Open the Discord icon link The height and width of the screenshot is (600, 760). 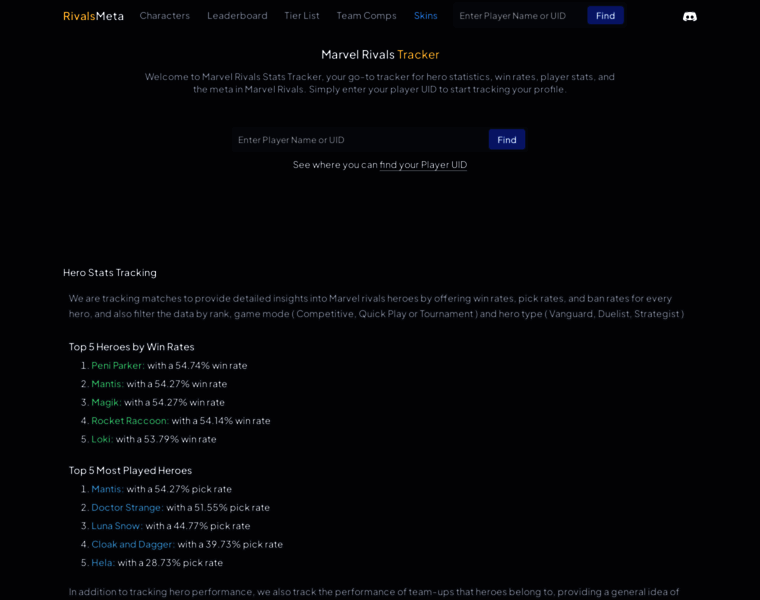[690, 16]
